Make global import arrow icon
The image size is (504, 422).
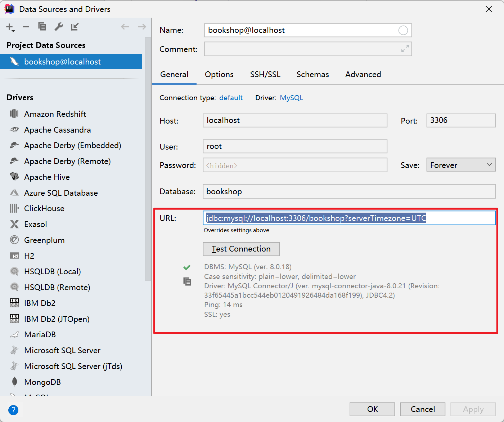coord(75,27)
